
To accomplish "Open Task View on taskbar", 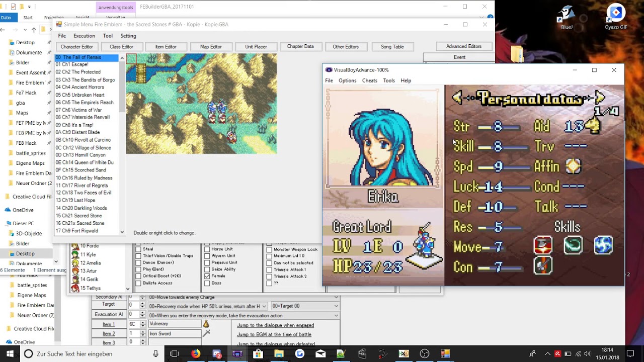I will tap(175, 354).
